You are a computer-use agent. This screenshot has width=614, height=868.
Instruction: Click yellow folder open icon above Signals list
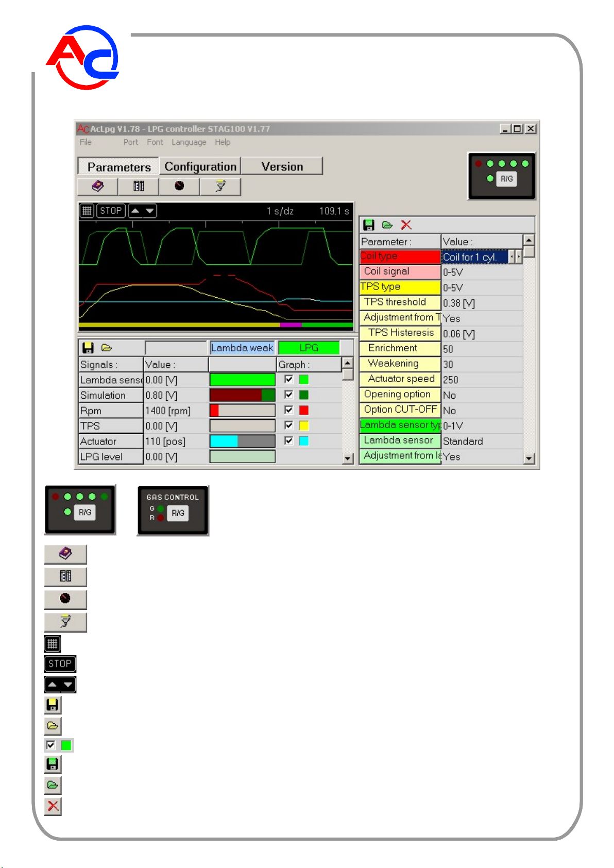tap(107, 348)
